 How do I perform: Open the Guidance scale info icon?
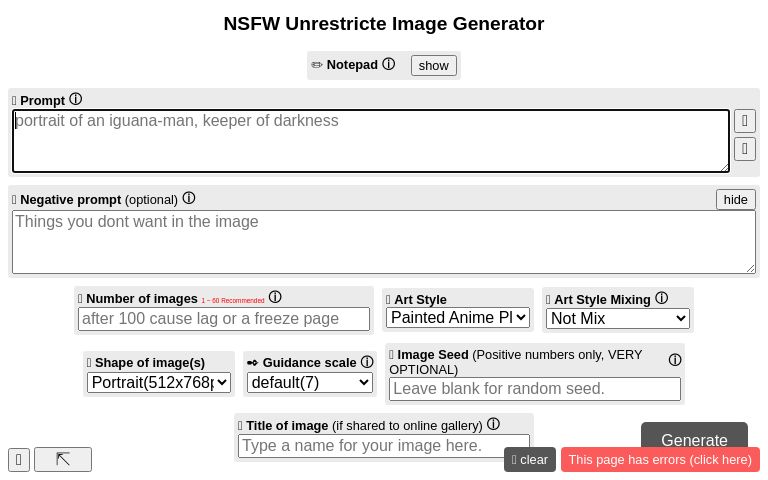367,362
